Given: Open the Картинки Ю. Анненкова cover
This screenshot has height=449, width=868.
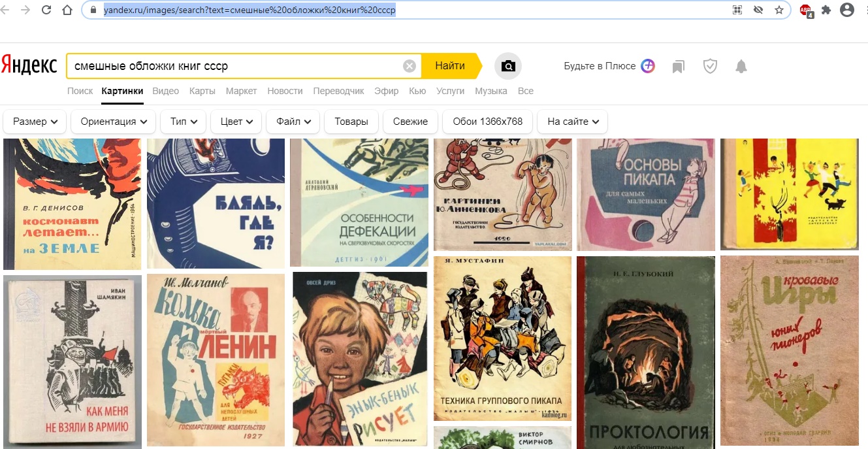Looking at the screenshot, I should point(502,195).
